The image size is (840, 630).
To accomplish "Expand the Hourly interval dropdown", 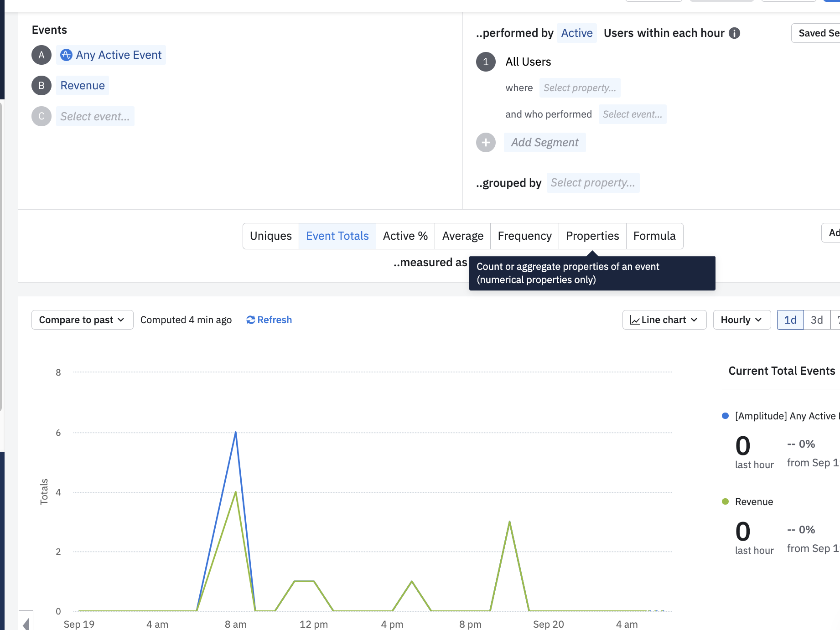I will pyautogui.click(x=741, y=320).
